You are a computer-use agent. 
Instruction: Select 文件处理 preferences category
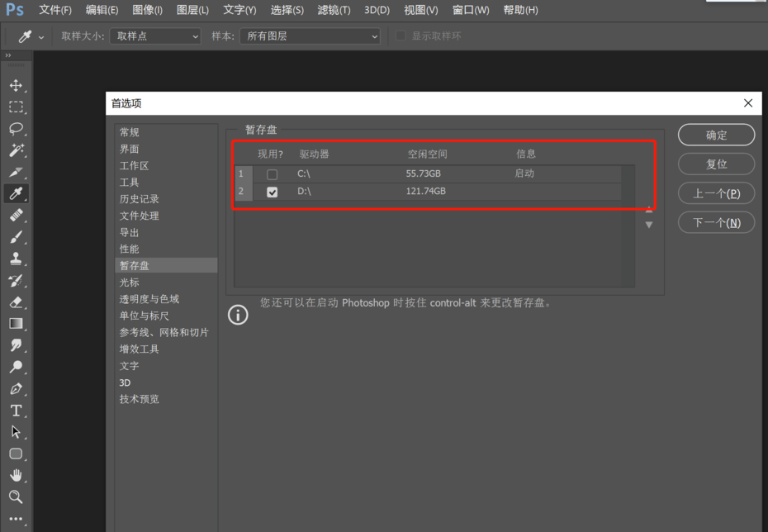166,216
